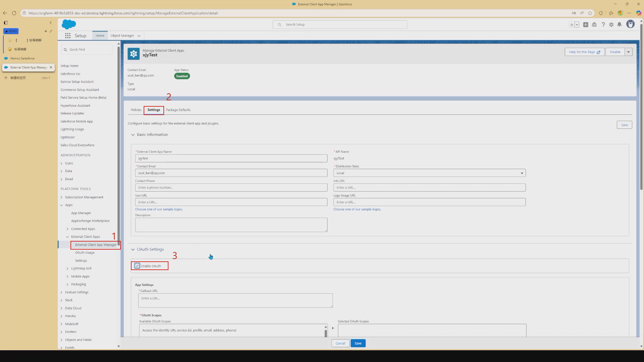The height and width of the screenshot is (362, 644).
Task: Uncheck the Enable OAuth checkbox
Action: coord(137,266)
